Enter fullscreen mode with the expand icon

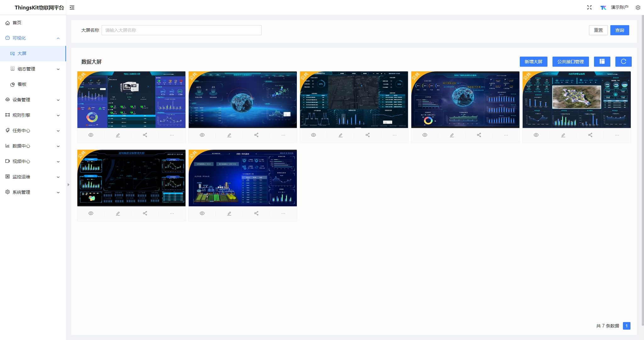click(x=589, y=8)
